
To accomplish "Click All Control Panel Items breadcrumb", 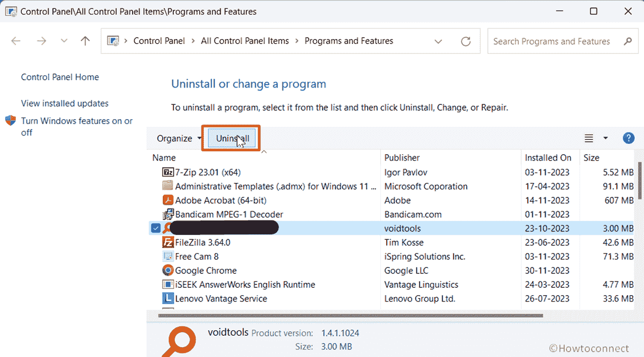I will click(x=245, y=41).
